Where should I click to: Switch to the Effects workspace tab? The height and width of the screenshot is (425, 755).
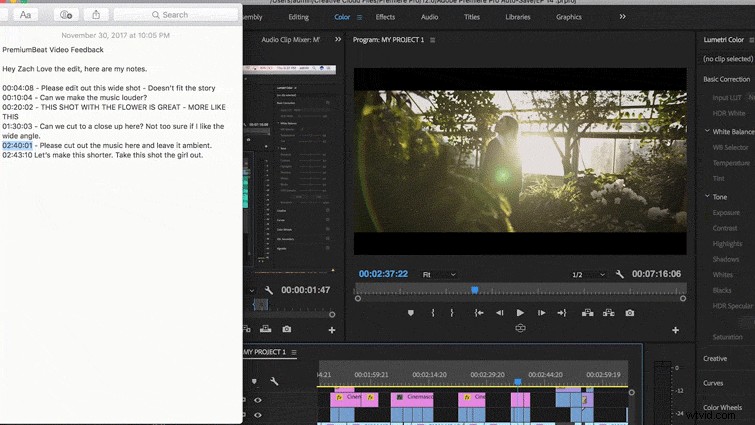(x=385, y=17)
